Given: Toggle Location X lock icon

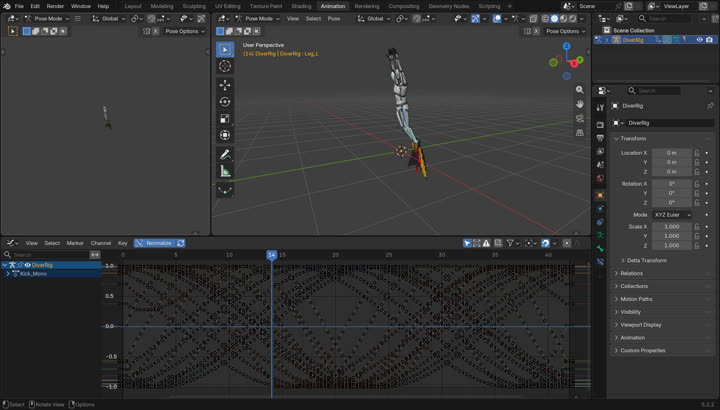Looking at the screenshot, I should point(697,153).
